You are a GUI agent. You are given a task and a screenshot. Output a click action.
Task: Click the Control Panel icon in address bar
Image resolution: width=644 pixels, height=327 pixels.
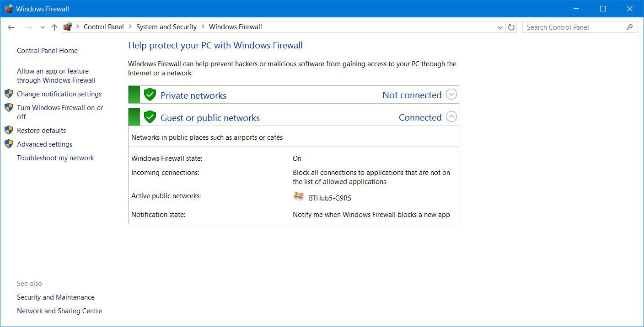pyautogui.click(x=68, y=27)
